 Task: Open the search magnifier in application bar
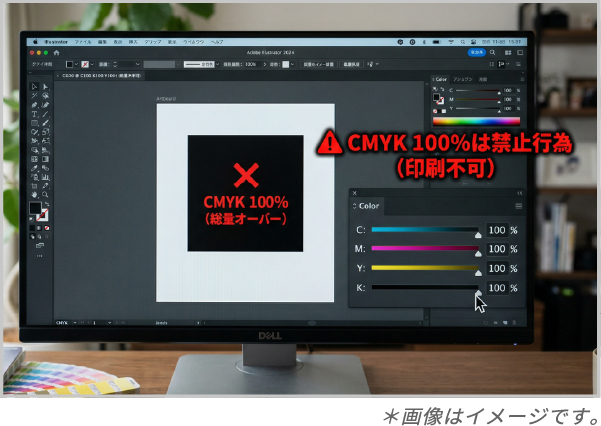click(x=493, y=53)
